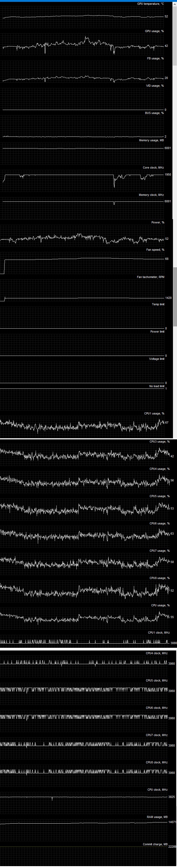
Task: Select the Power % graph
Action: [x=83, y=238]
